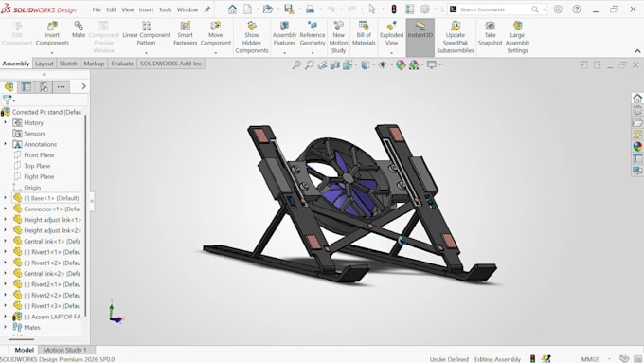Switch to SOLIDWORKS Add-Ins tab
Viewport: 644px width, 363px height.
tap(170, 64)
